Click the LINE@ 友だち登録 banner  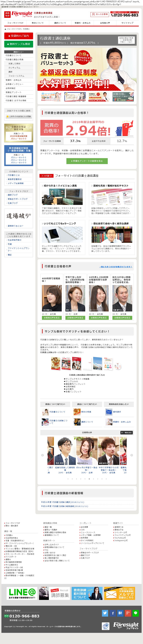point(22,594)
